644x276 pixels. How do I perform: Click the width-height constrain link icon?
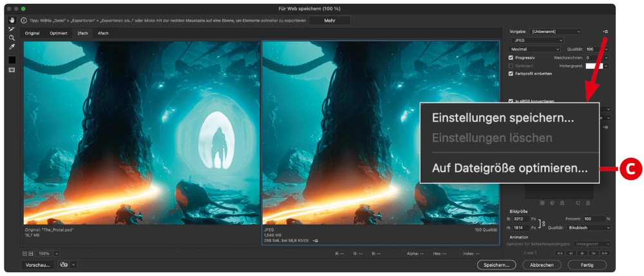tap(542, 223)
